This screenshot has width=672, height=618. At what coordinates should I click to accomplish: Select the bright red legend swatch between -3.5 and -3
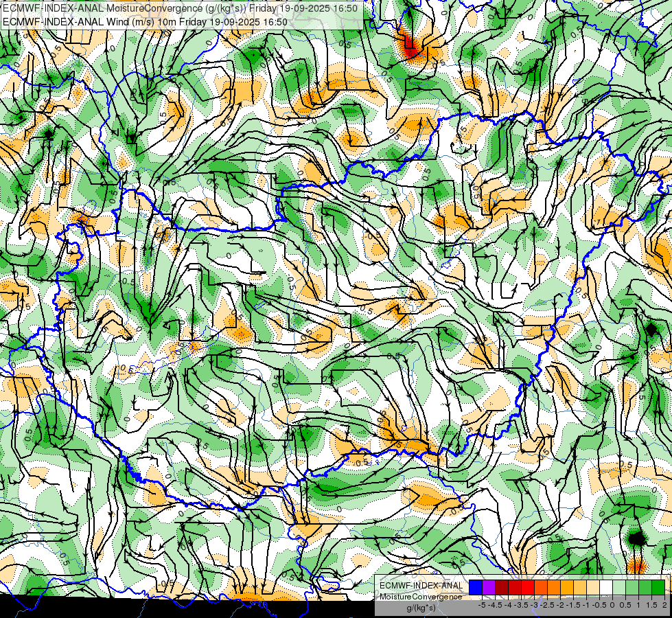coord(528,588)
